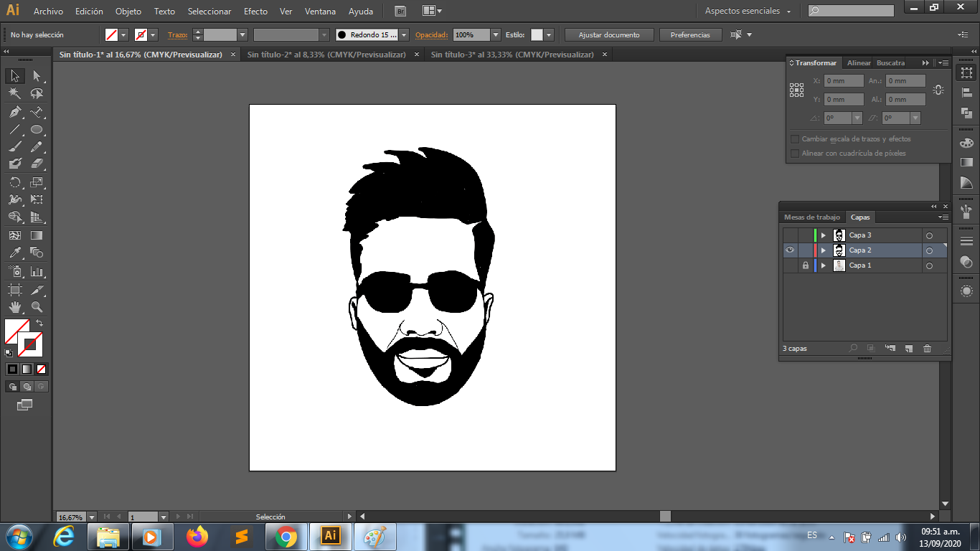Toggle the lock column for Capa 3
Screen dimensions: 980x551
pyautogui.click(x=805, y=235)
